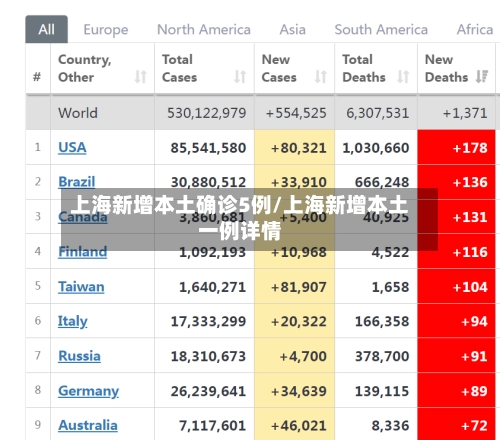The image size is (500, 440).
Task: Open the USA country link
Action: [x=72, y=148]
